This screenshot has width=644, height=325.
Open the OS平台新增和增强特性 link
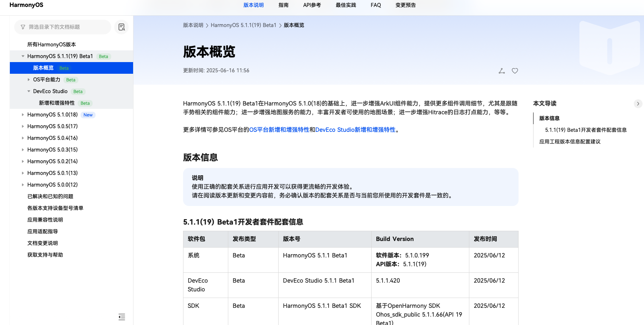coord(279,130)
